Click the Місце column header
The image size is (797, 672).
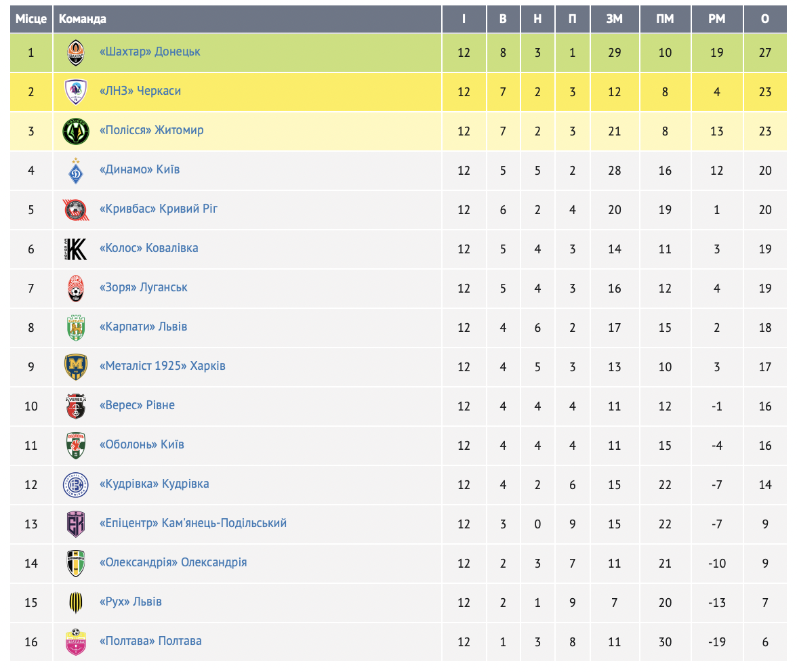[31, 19]
